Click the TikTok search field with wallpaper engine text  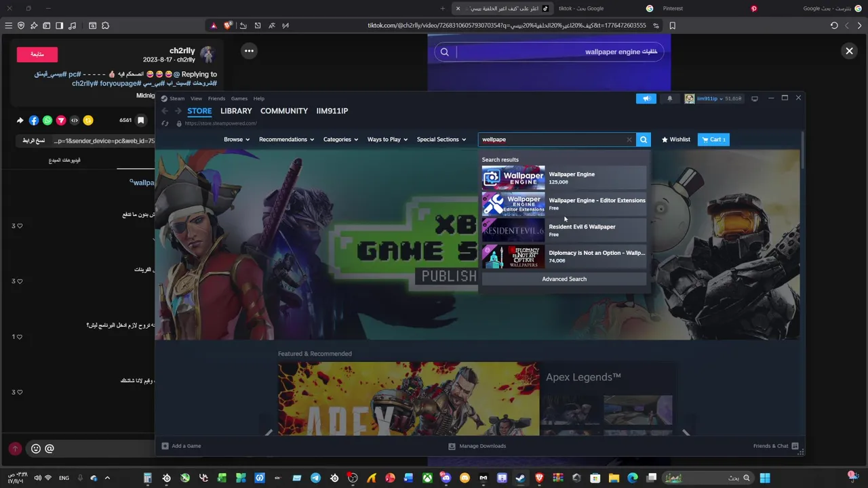pos(549,52)
